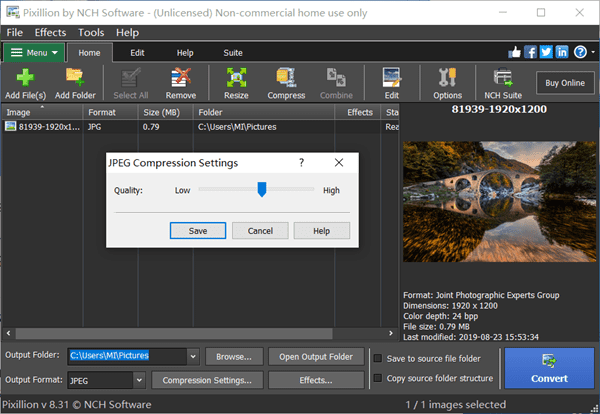Click the Pixillion app icon in title bar

click(x=13, y=12)
